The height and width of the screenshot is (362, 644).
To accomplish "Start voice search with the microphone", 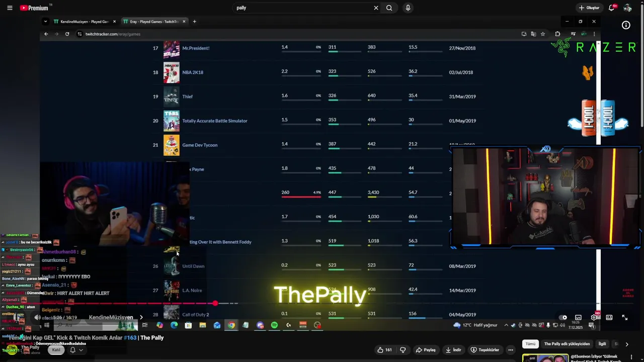I will (x=408, y=8).
